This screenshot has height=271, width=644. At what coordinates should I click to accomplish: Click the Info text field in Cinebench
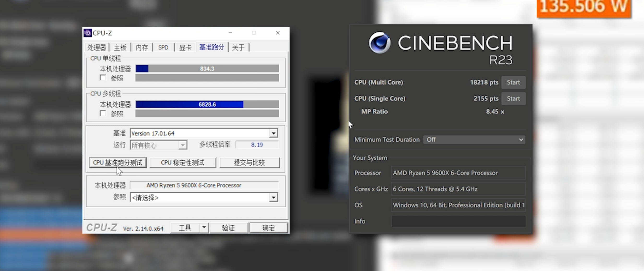pos(458,221)
